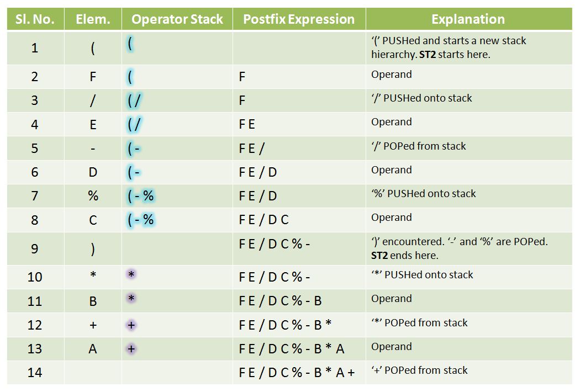Click the 'Explanation' column header

[468, 19]
